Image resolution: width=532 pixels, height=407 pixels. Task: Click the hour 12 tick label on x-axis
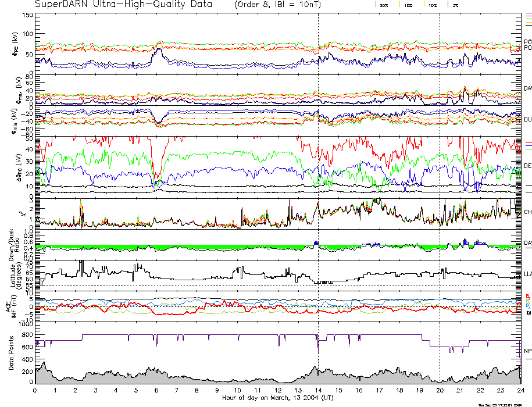pos(277,390)
